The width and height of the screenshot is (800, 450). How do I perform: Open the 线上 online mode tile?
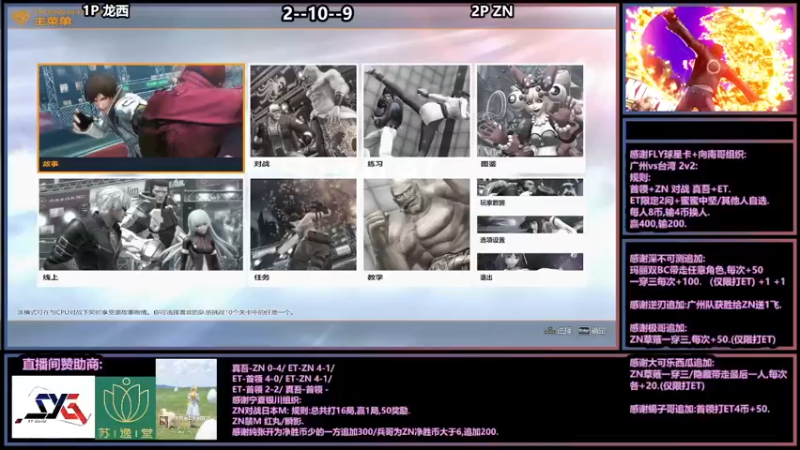(141, 232)
